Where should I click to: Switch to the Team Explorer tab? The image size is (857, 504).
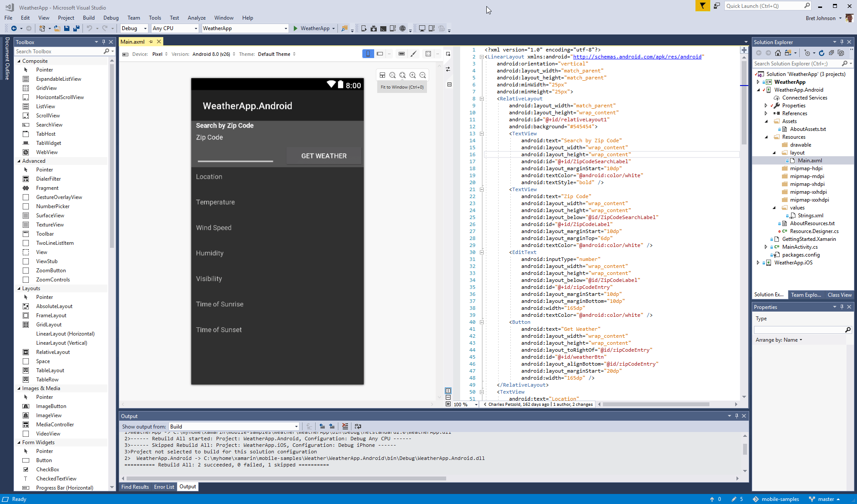pos(806,295)
